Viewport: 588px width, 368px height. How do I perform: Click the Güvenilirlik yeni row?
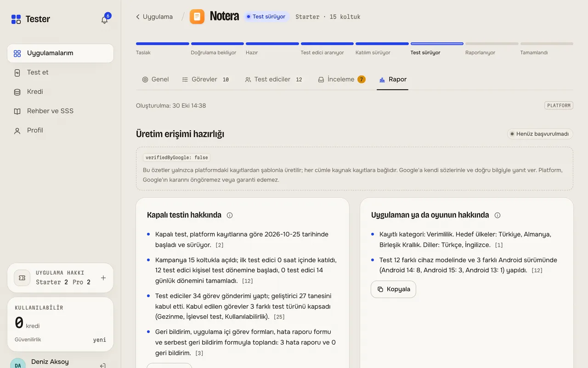point(60,340)
